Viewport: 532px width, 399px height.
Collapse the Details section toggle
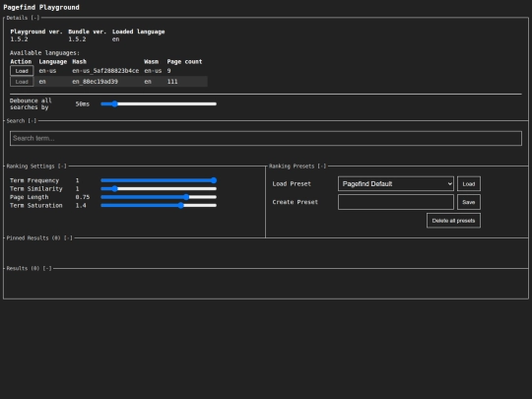pos(34,18)
